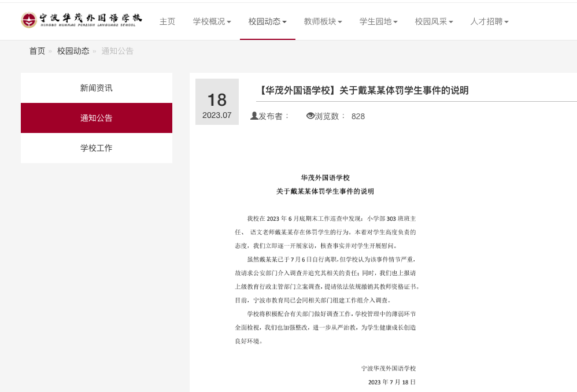Screen dimensions: 577x392
Task: Switch to the 新闻资讯 sidebar tab
Action: 97,87
